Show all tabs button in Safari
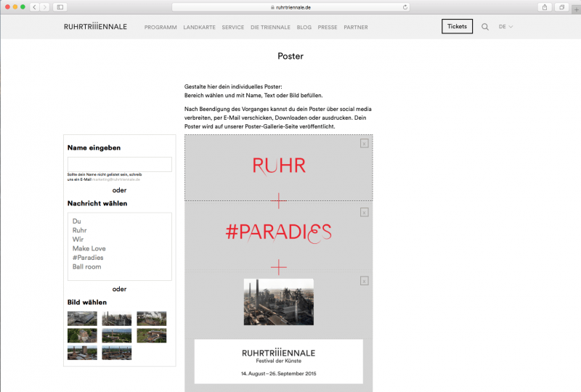 click(561, 7)
